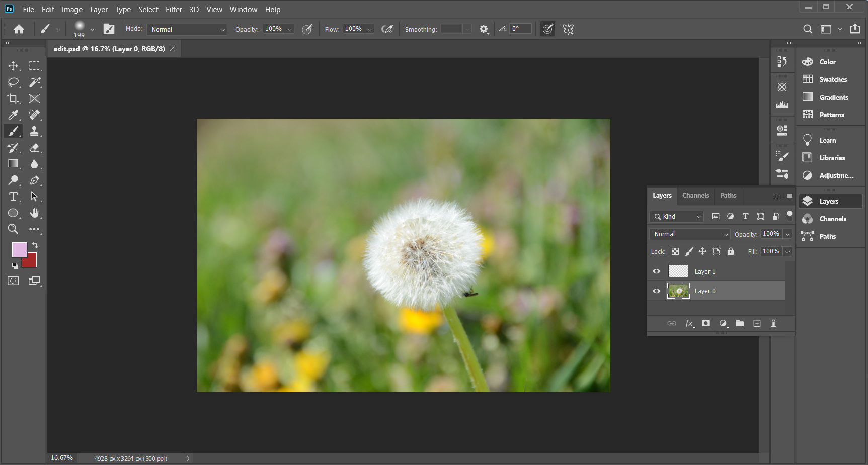Hide Layer 1 using its eye icon
This screenshot has width=868, height=465.
[657, 271]
